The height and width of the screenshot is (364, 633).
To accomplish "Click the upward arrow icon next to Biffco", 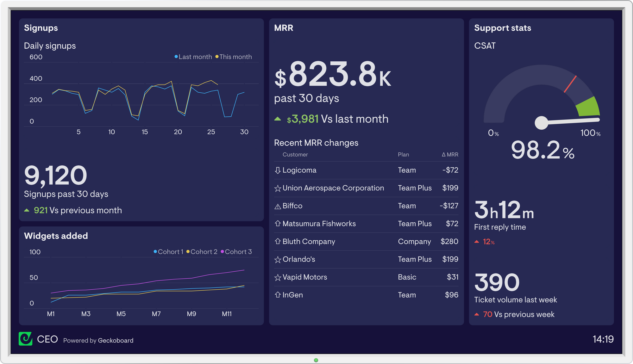I will (x=277, y=205).
